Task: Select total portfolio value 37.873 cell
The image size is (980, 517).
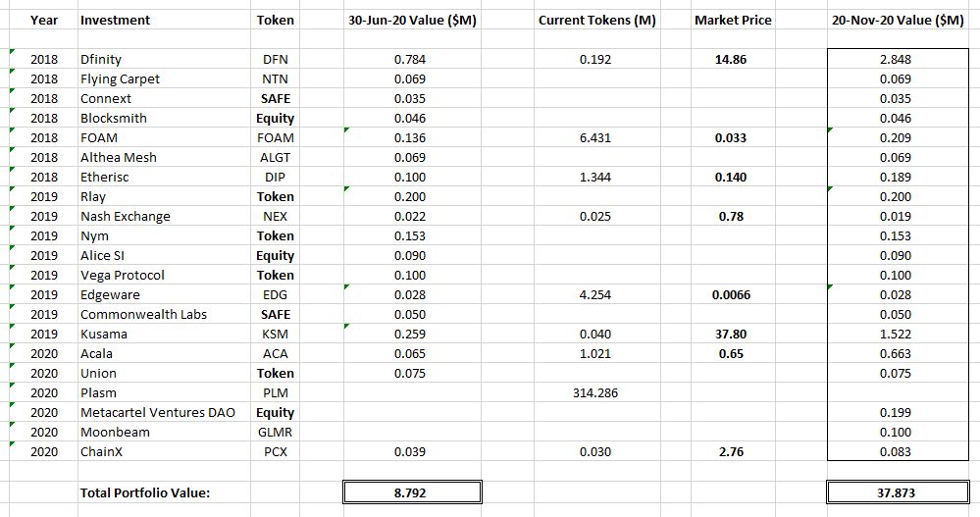Action: 898,492
